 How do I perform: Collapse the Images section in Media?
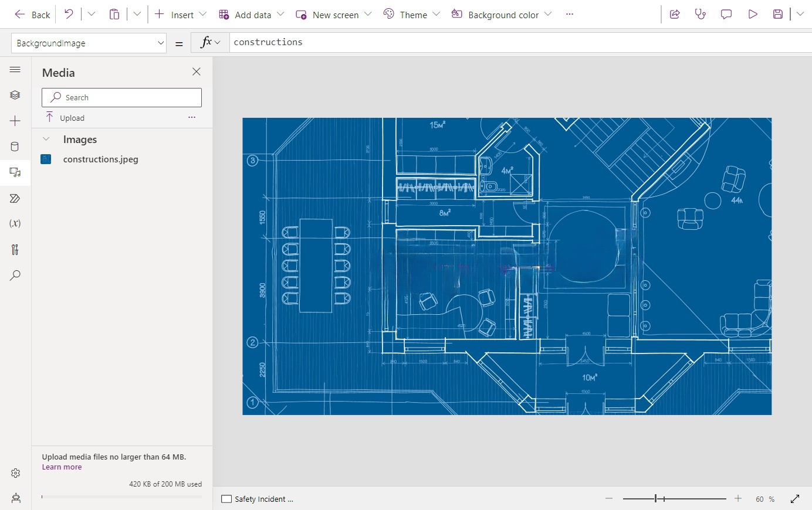(46, 139)
